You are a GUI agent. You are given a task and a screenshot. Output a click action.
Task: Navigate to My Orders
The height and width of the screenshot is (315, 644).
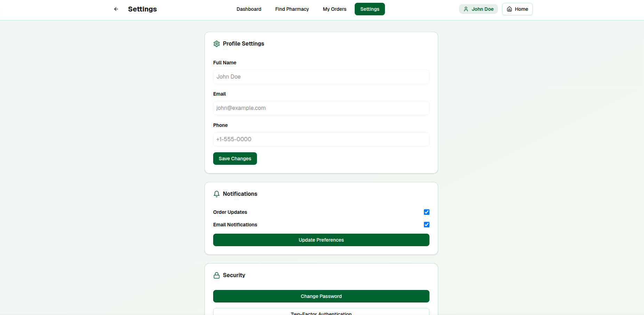(x=334, y=9)
